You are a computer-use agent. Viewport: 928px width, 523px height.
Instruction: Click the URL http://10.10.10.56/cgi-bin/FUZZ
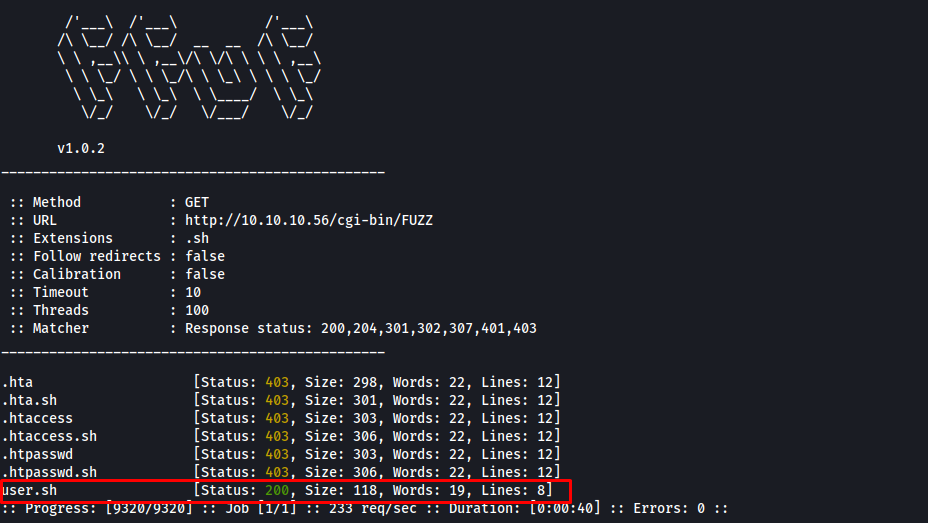(x=309, y=220)
